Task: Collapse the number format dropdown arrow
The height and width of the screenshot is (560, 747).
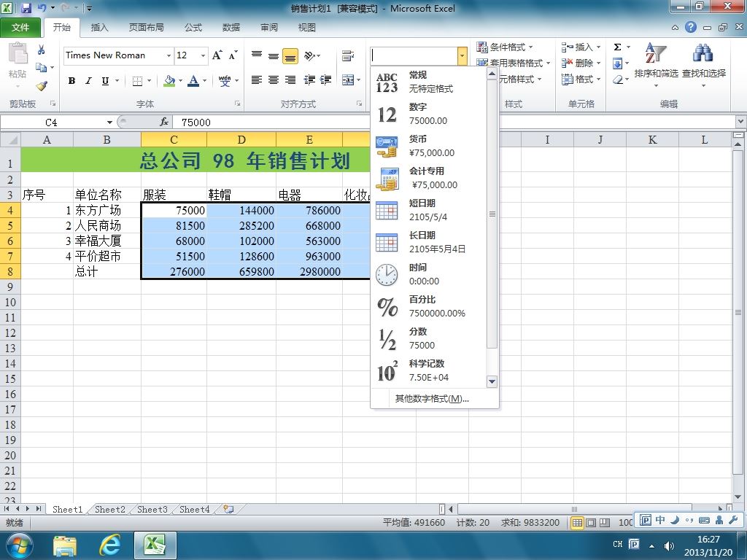Action: pyautogui.click(x=462, y=55)
